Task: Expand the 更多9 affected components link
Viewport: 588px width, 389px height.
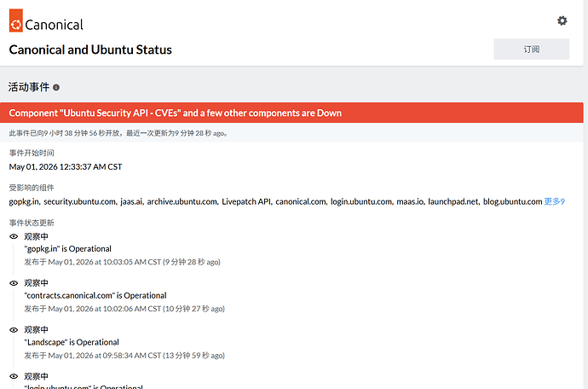Action: (555, 201)
